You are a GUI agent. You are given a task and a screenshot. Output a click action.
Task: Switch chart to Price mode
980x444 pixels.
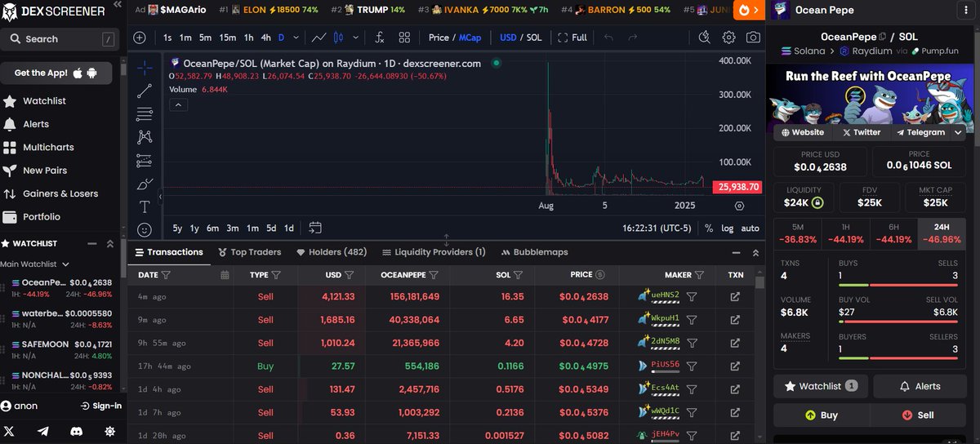439,38
